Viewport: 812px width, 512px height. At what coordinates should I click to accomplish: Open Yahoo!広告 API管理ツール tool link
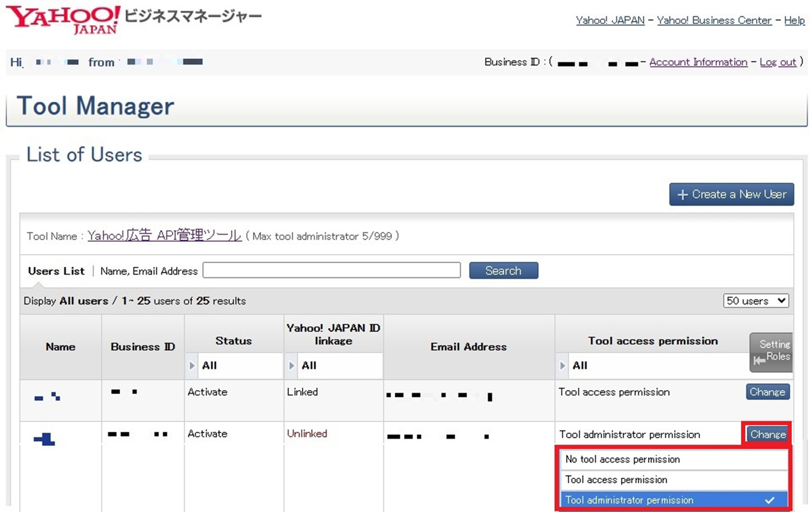tap(164, 235)
